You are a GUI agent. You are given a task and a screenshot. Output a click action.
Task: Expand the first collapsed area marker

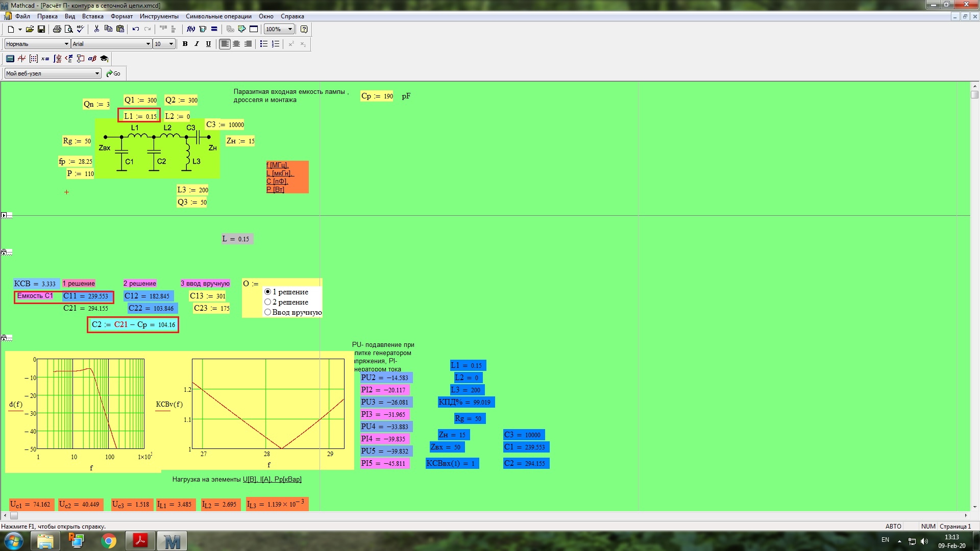point(4,215)
